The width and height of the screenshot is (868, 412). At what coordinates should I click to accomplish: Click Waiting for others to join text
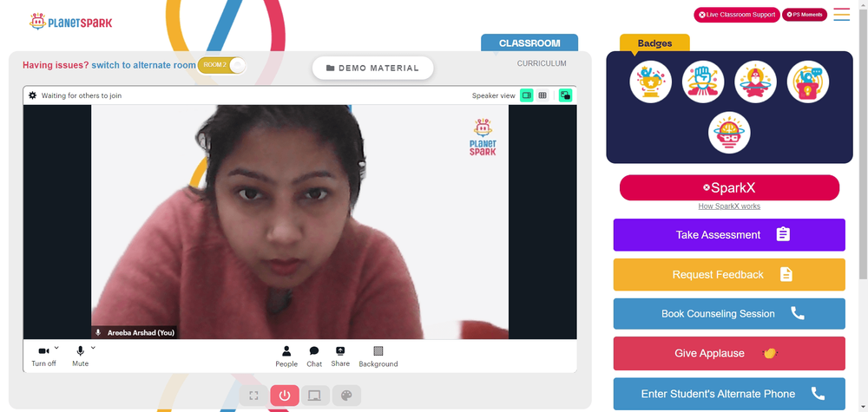tap(82, 95)
